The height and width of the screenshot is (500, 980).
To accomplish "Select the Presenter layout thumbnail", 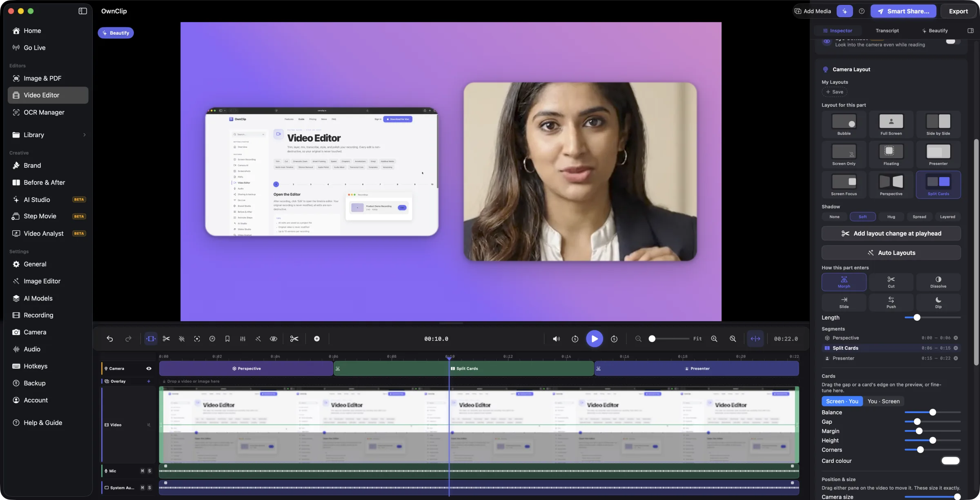I will pos(938,155).
